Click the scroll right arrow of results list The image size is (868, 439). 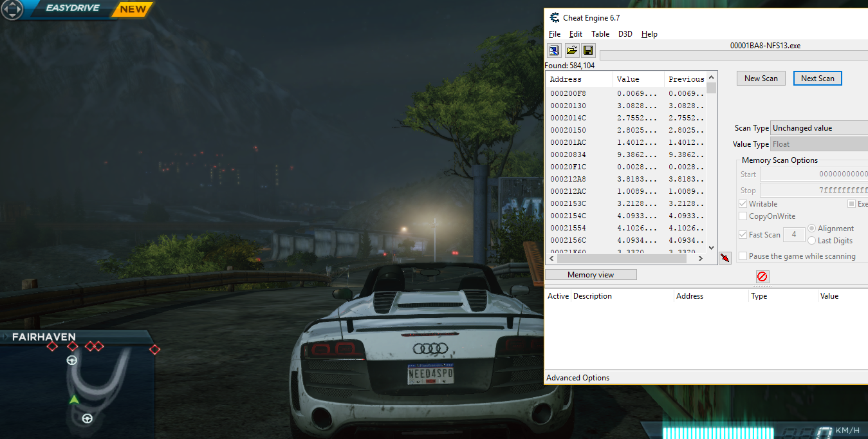click(x=701, y=258)
